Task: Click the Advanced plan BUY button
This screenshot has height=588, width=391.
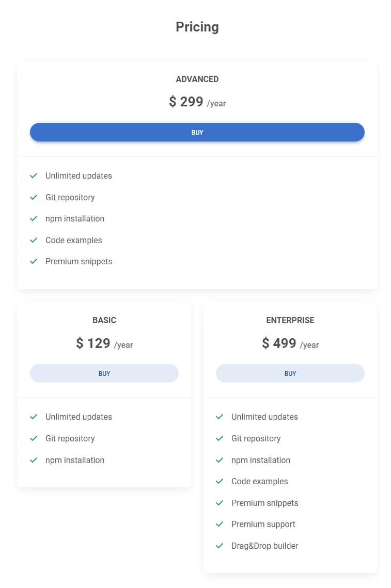Action: click(x=197, y=132)
